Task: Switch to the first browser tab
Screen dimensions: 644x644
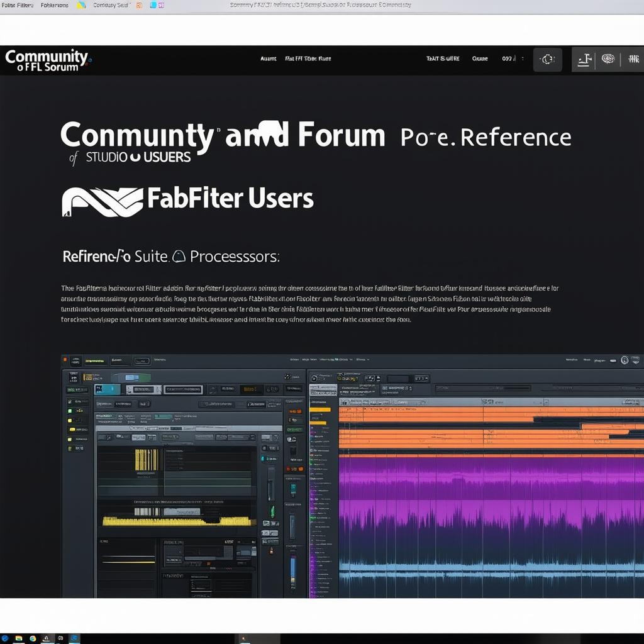Action: point(18,5)
